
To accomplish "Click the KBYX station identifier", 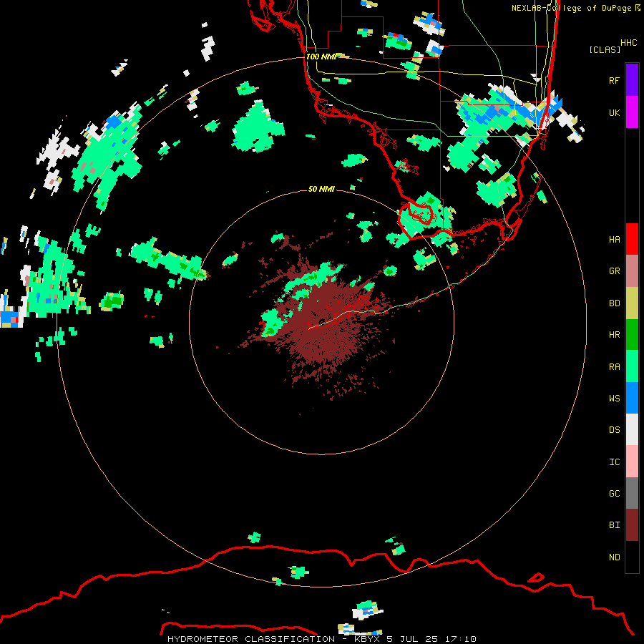I will (367, 639).
